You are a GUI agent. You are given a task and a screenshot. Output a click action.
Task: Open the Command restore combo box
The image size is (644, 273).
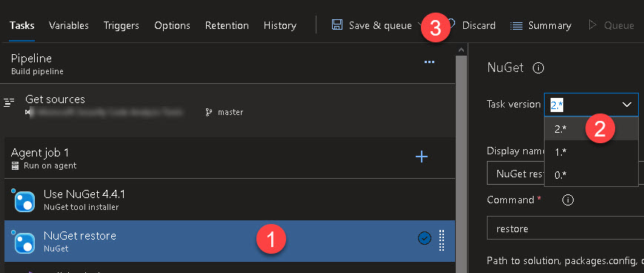565,228
